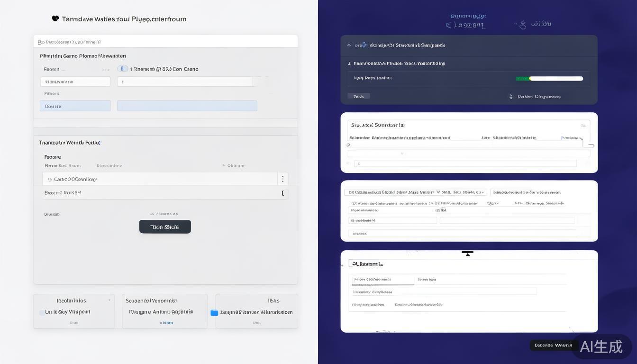
Task: Open the small dropdown at right of first white card
Action: coord(572,138)
